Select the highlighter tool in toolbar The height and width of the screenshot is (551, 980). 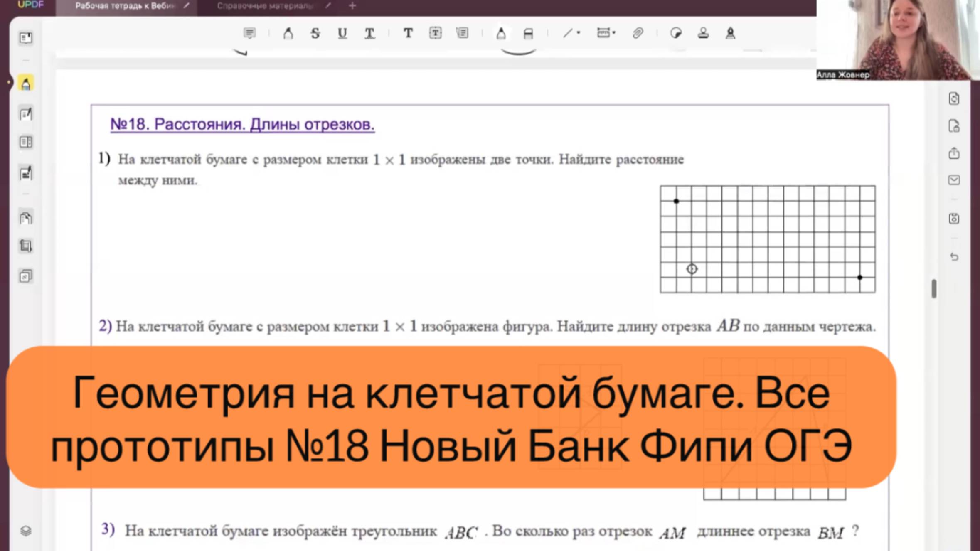pos(288,33)
